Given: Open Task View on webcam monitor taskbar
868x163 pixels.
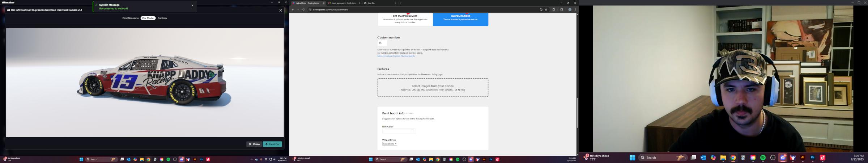Looking at the screenshot, I should 693,158.
